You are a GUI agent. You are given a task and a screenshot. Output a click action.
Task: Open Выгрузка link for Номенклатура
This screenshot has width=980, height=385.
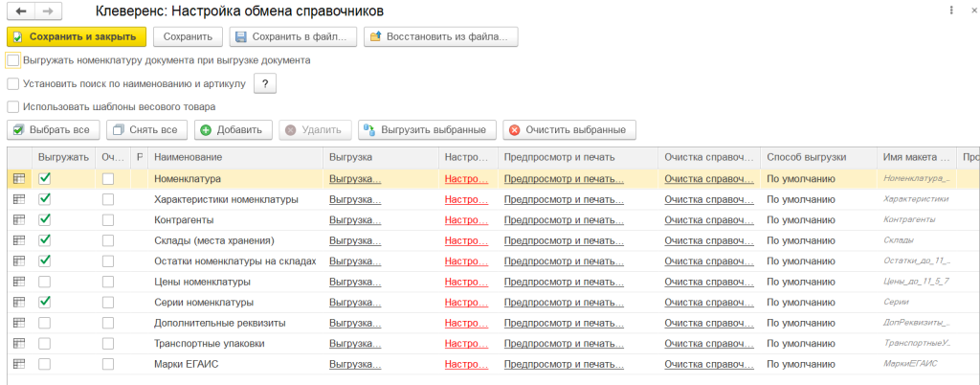(355, 179)
